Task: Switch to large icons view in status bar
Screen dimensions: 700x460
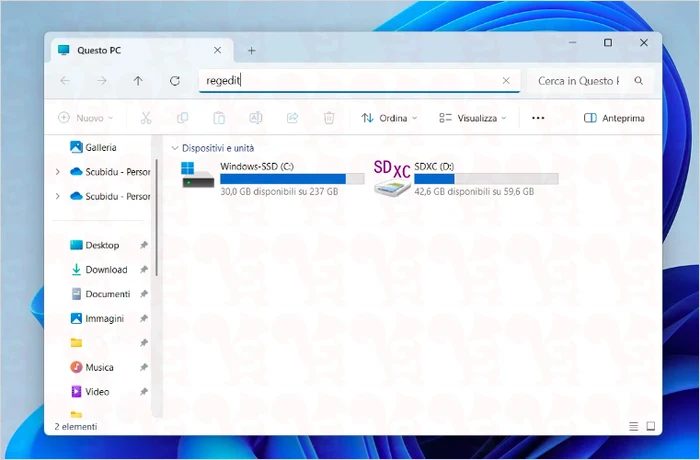Action: (650, 426)
